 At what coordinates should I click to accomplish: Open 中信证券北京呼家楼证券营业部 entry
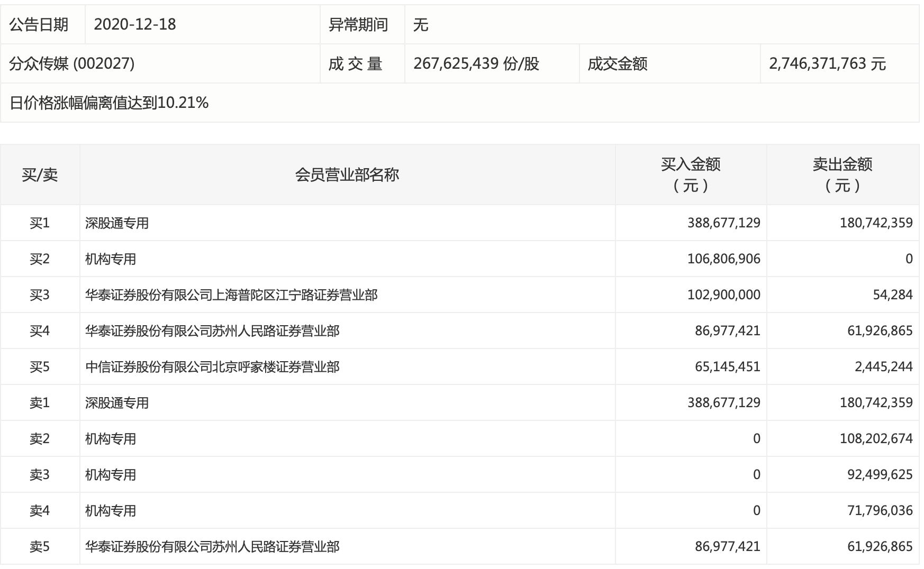[x=212, y=367]
